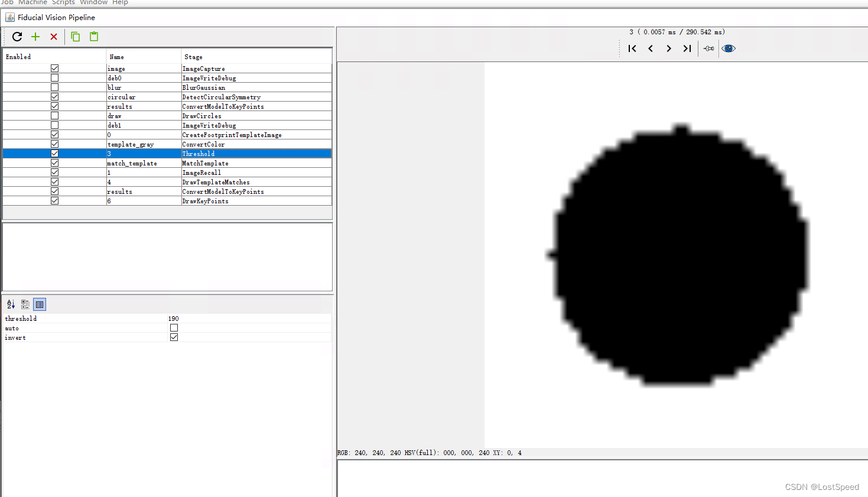Enable the blur BlurGaussian stage
The image size is (868, 497).
[54, 87]
